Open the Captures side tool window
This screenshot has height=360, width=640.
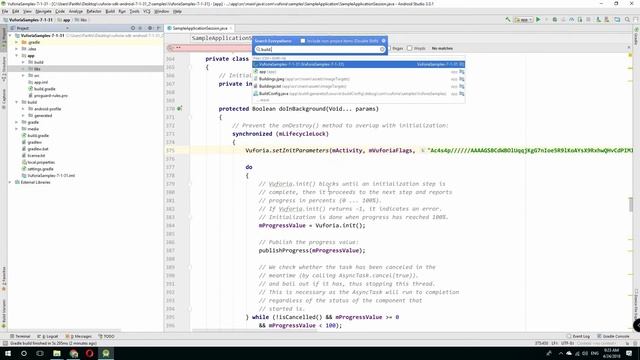(x=4, y=99)
